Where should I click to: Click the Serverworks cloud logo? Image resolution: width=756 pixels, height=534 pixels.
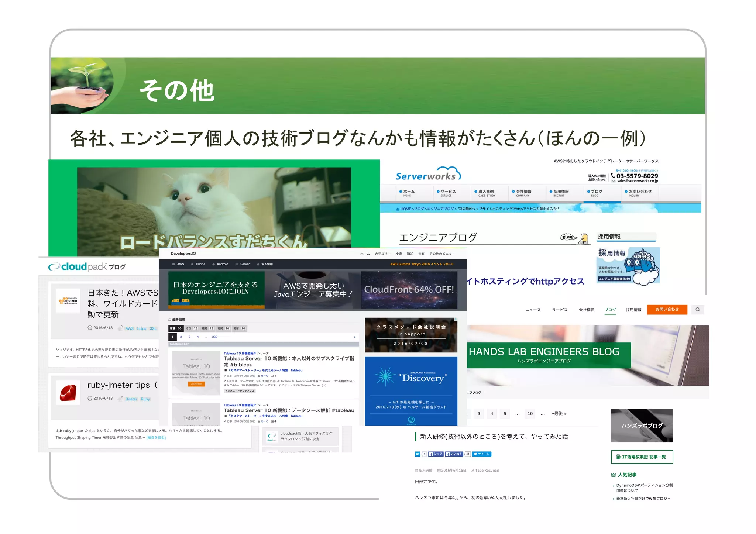[x=428, y=174]
